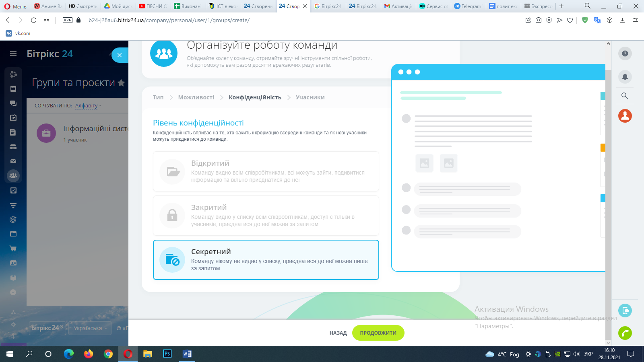Open Word from the taskbar
Image resolution: width=644 pixels, height=362 pixels.
point(187,354)
